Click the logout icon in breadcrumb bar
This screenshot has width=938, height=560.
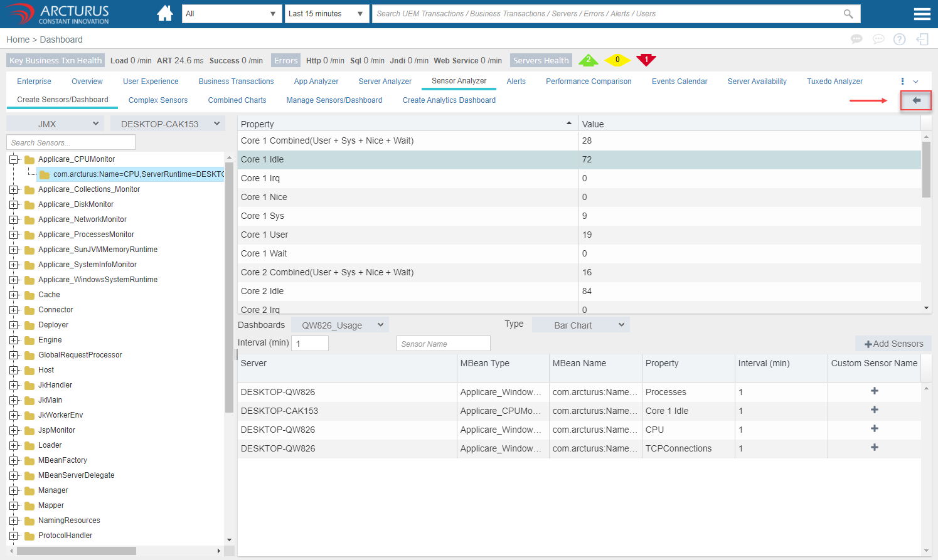[922, 40]
